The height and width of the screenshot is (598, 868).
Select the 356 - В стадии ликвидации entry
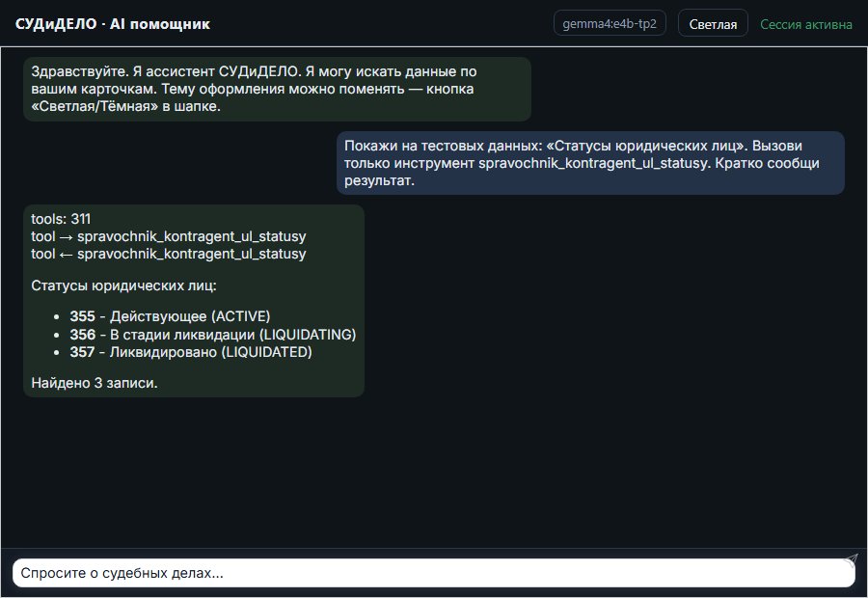tap(212, 335)
